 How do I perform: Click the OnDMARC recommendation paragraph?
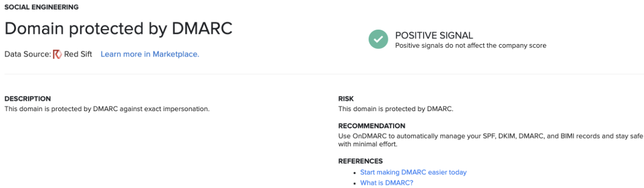click(491, 140)
